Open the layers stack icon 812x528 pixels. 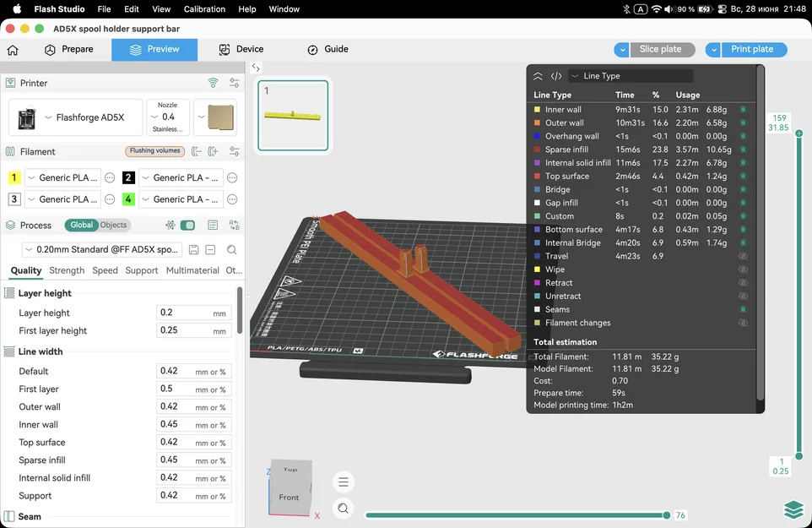click(x=793, y=509)
